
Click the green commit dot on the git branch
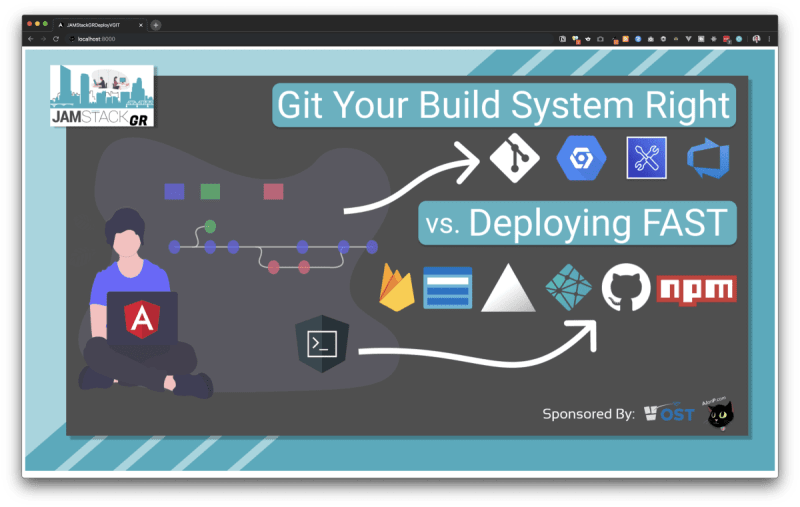(x=210, y=226)
